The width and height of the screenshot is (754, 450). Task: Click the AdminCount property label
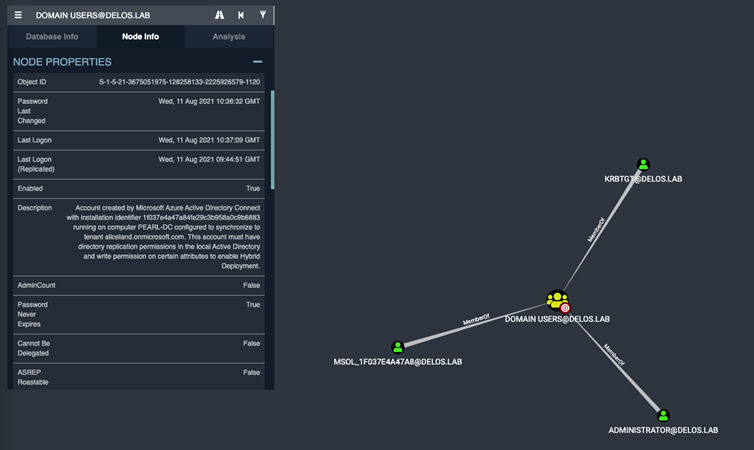pyautogui.click(x=37, y=285)
